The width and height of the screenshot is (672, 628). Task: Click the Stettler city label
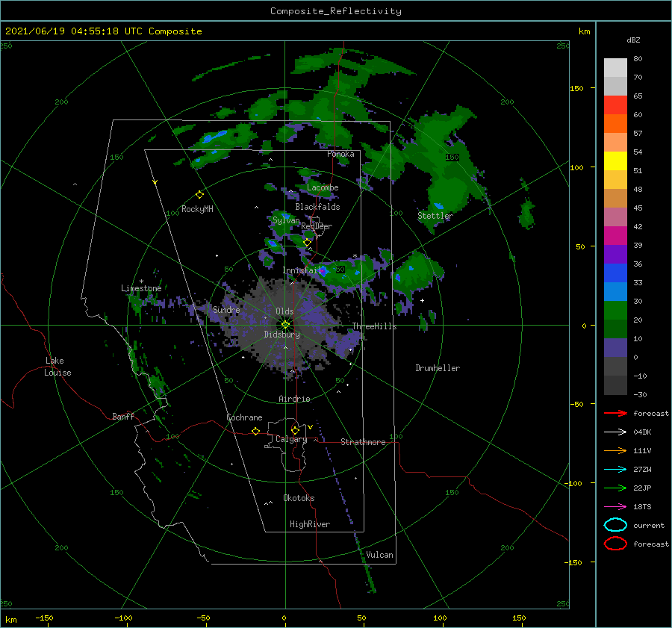click(435, 216)
